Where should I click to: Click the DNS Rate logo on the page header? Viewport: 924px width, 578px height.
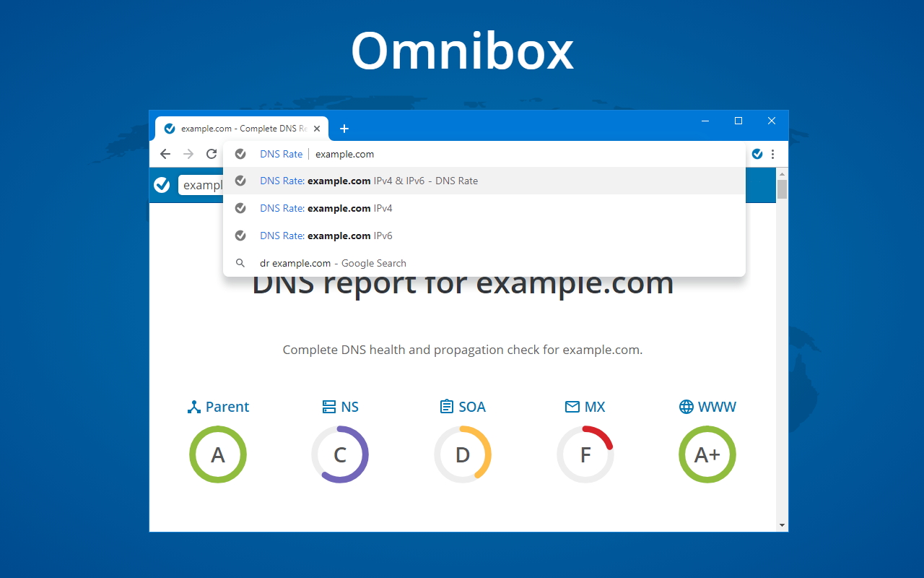pyautogui.click(x=162, y=185)
